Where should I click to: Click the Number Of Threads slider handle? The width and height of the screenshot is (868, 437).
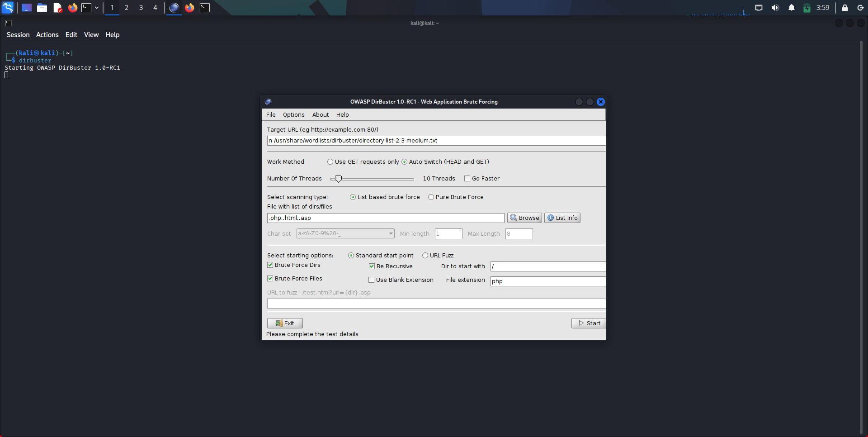click(x=338, y=179)
